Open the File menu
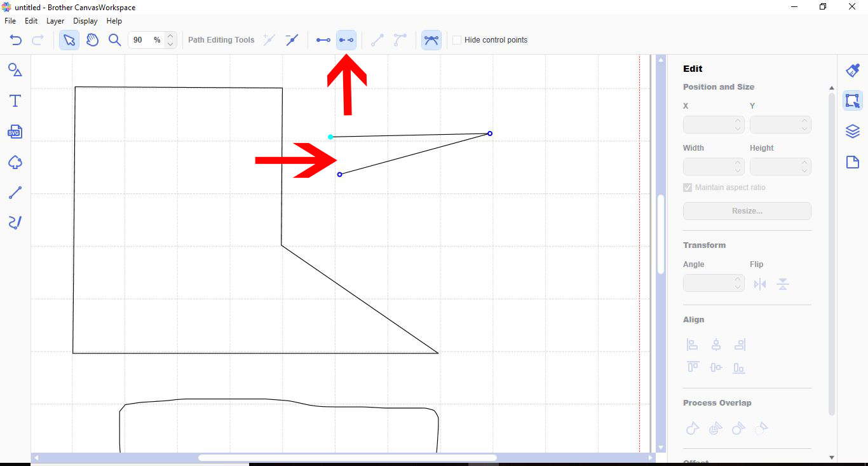Image resolution: width=868 pixels, height=466 pixels. click(x=10, y=21)
